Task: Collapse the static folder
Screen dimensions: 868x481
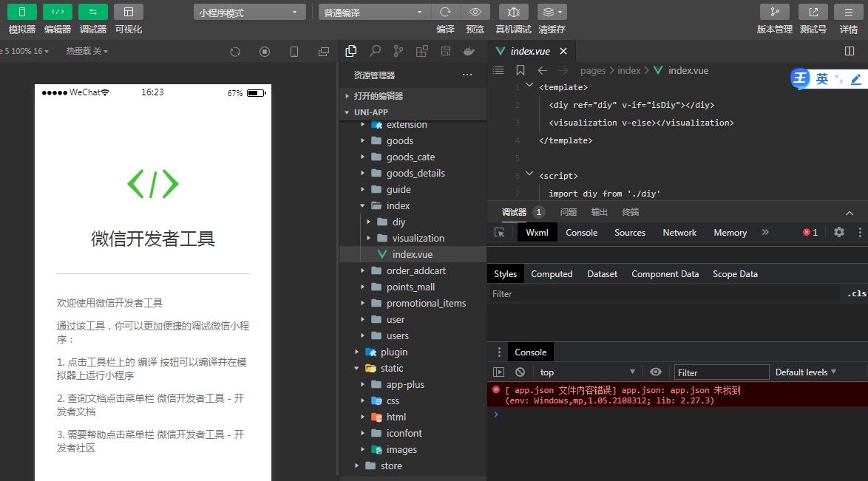Action: [x=413, y=368]
